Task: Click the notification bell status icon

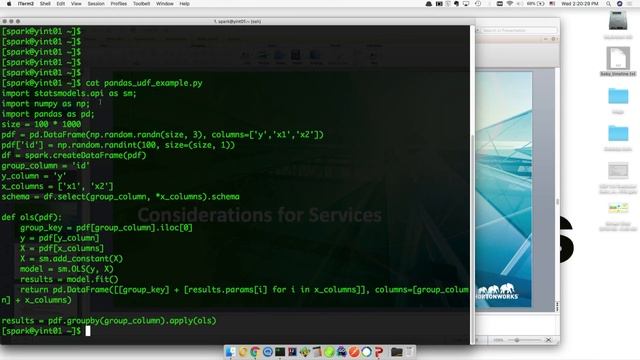Action: point(429,4)
